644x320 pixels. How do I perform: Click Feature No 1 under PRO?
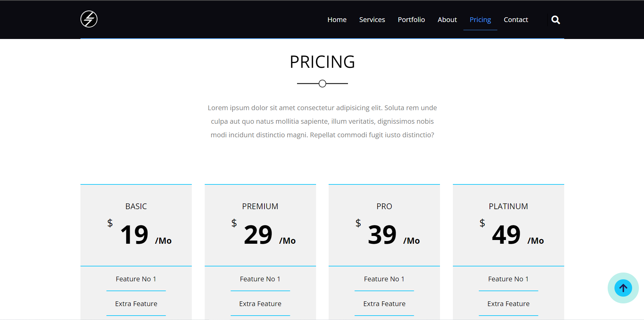coord(384,279)
